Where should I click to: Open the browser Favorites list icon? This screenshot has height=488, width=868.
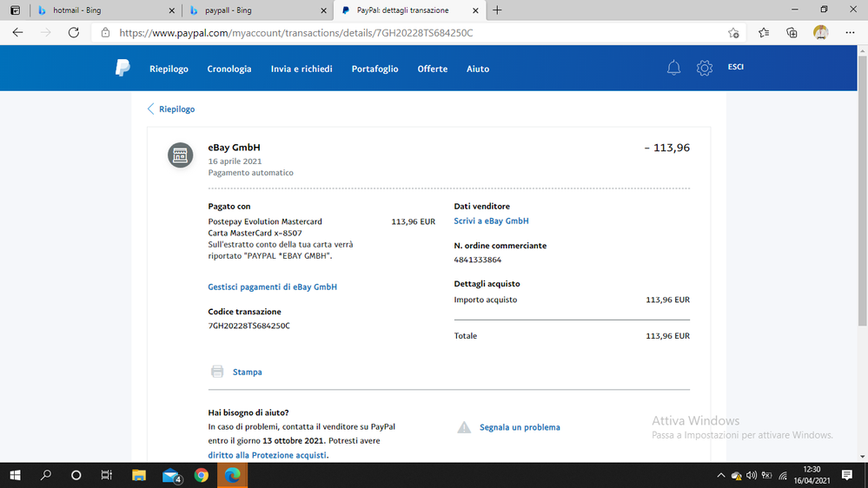pos(764,33)
